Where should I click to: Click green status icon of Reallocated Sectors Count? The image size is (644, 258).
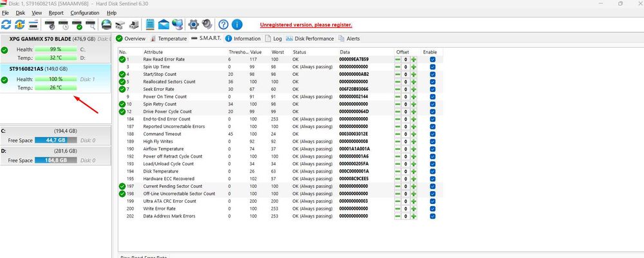coord(122,82)
